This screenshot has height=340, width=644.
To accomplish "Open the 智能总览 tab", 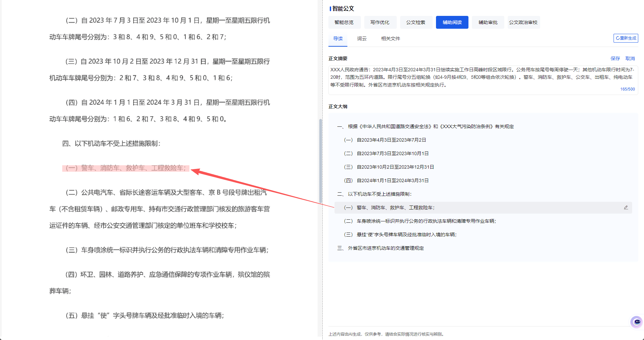I will click(344, 22).
